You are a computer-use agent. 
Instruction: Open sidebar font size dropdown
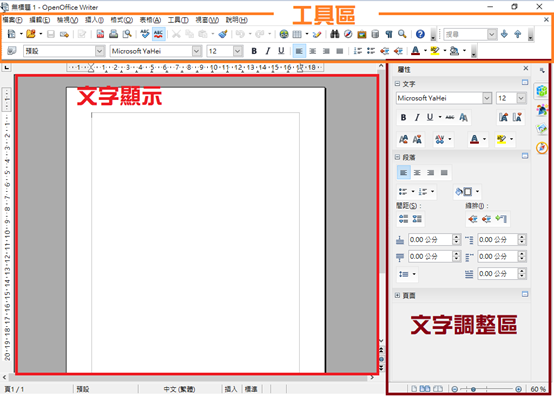click(521, 98)
